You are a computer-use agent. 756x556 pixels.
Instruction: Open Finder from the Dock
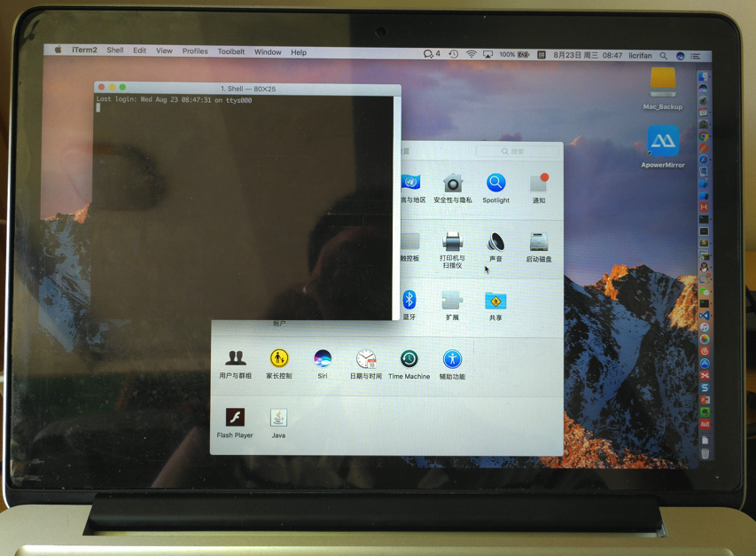[x=703, y=76]
